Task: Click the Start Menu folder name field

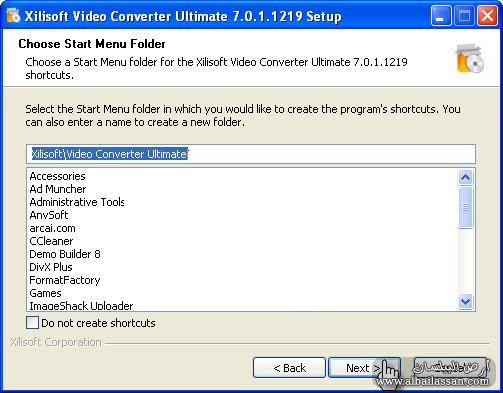Action: pyautogui.click(x=251, y=154)
